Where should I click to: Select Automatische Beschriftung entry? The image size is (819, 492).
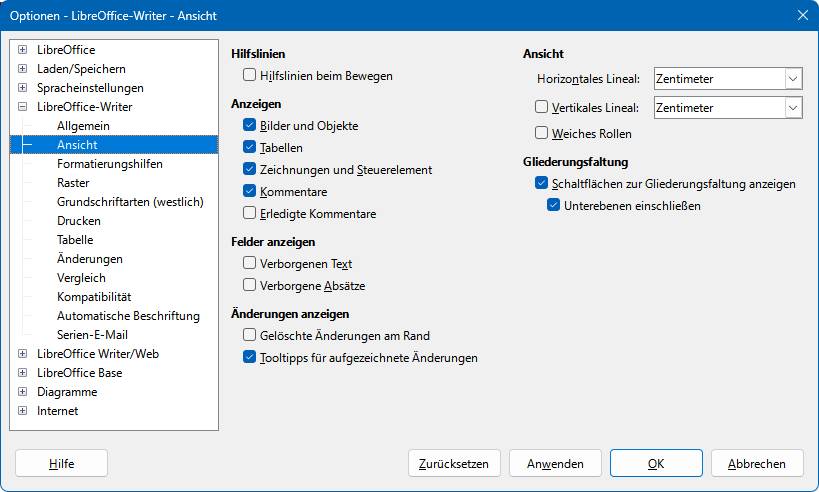pyautogui.click(x=128, y=315)
